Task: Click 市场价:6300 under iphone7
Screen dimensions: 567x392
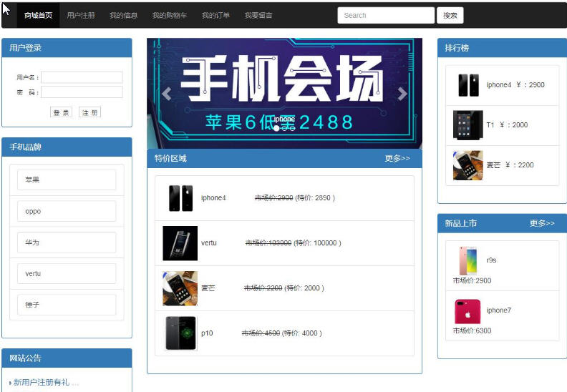Action: (x=472, y=330)
